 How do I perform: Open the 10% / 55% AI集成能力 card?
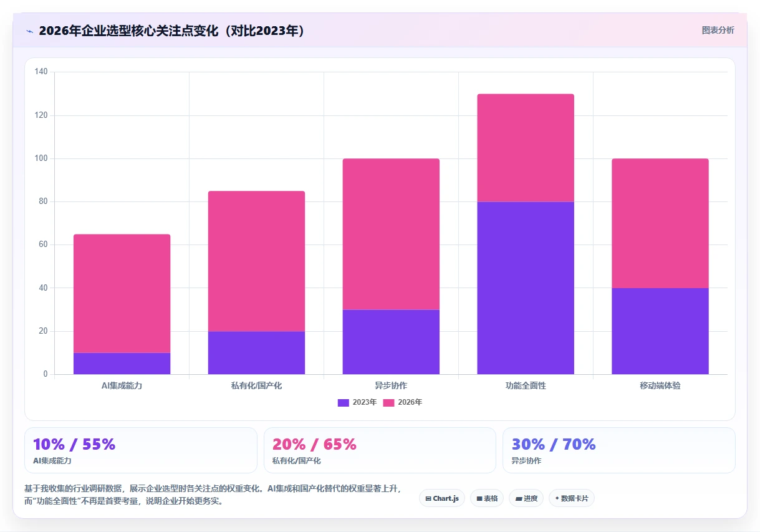pos(141,450)
